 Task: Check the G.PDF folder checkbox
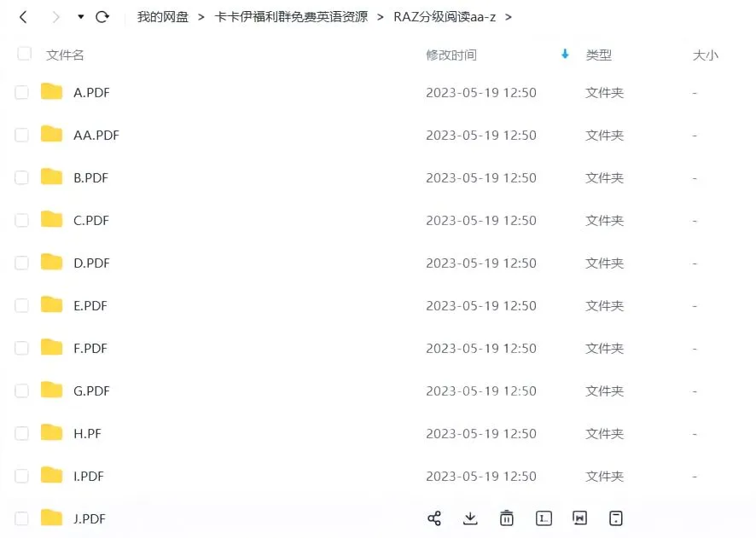tap(21, 390)
